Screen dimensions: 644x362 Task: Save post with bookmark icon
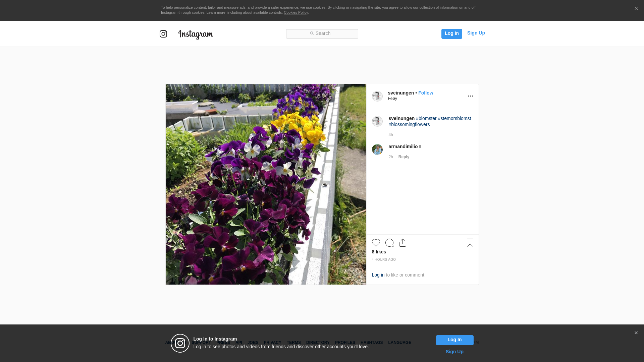470,243
